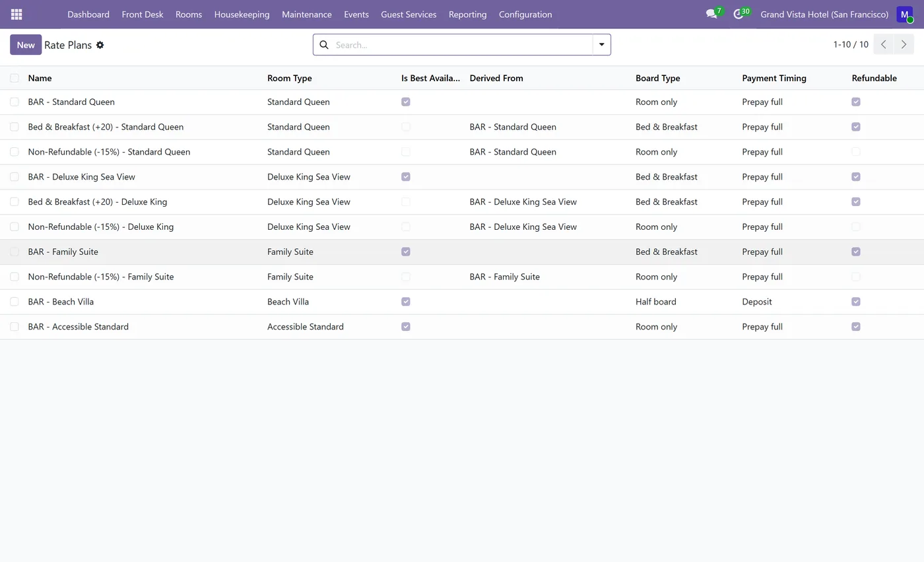Open the company switcher Grand Vista Hotel
This screenshot has width=924, height=562.
click(824, 14)
